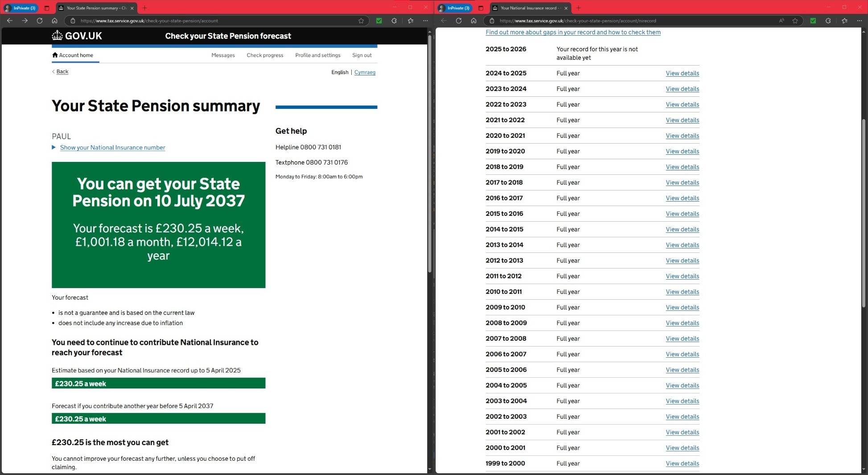
Task: View details for 2009 to 2010
Action: click(682, 307)
